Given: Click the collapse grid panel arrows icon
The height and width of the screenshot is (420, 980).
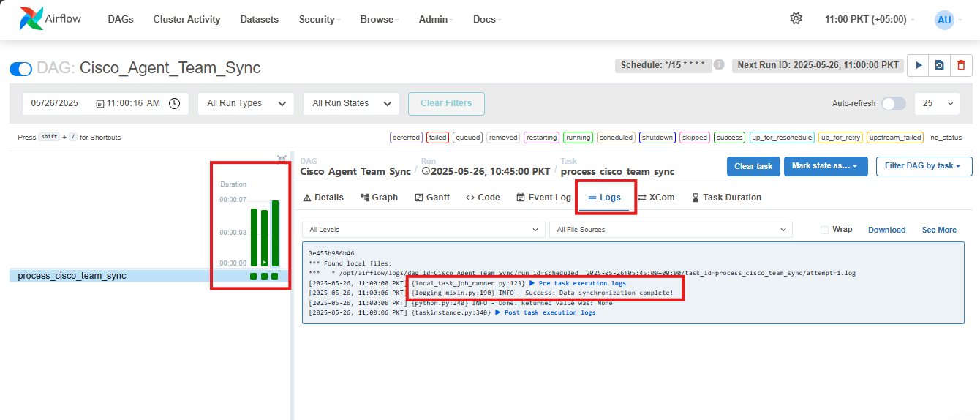Looking at the screenshot, I should coord(282,158).
